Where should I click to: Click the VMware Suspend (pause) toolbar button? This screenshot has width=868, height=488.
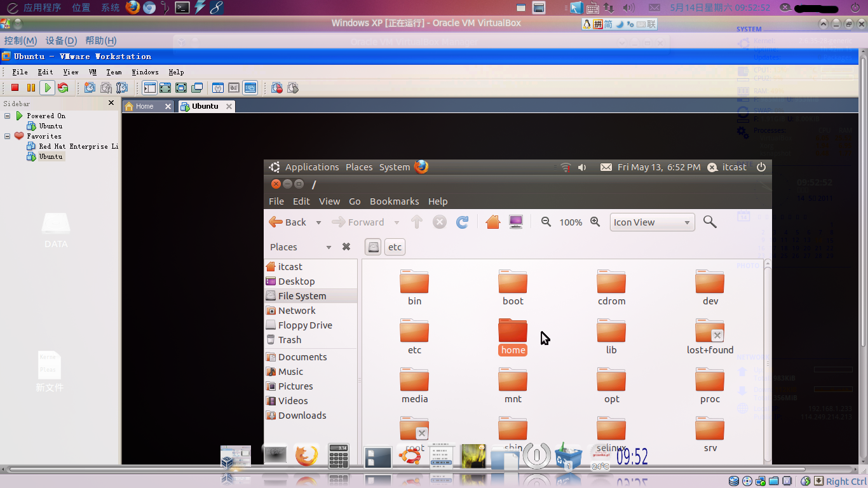(31, 88)
